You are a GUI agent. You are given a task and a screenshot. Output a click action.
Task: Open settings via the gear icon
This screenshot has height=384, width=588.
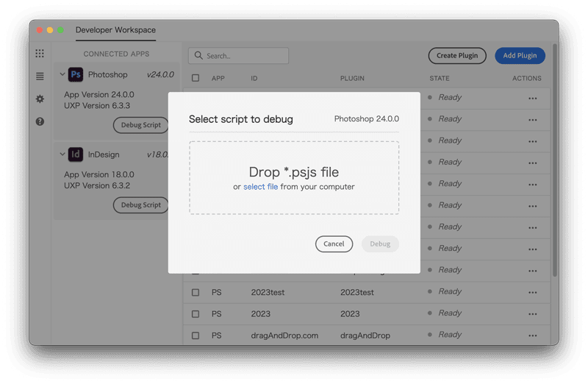(40, 99)
